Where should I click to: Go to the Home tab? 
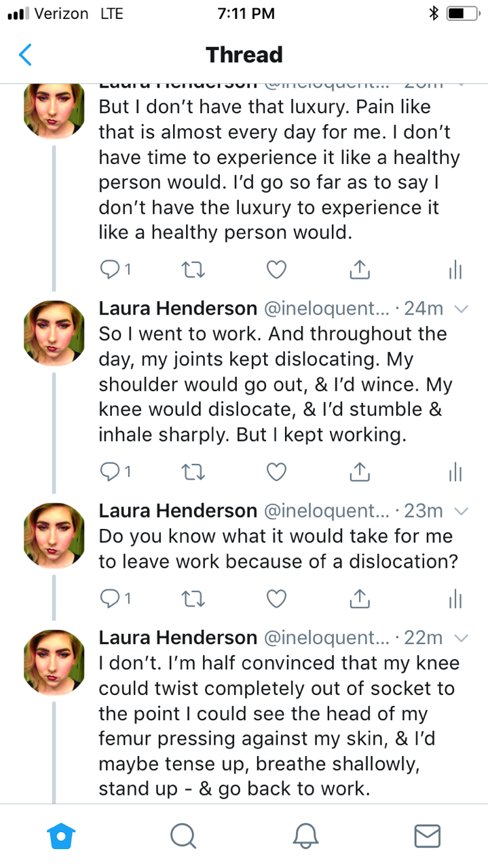point(60,835)
